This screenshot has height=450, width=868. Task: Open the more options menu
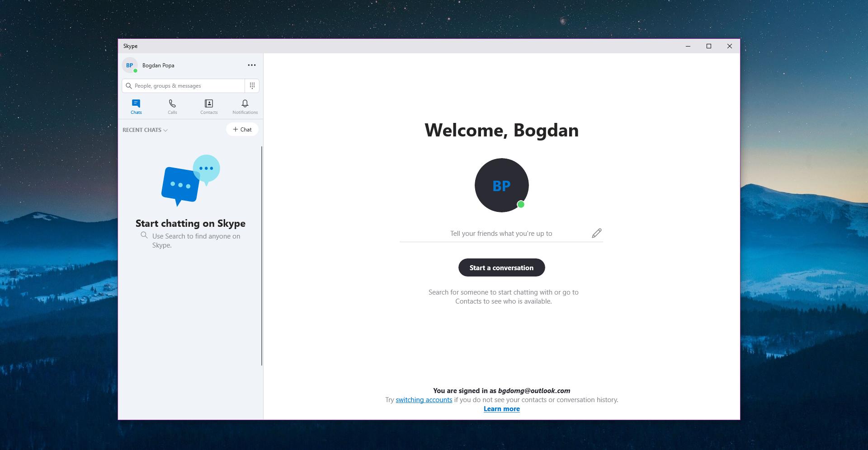(251, 65)
